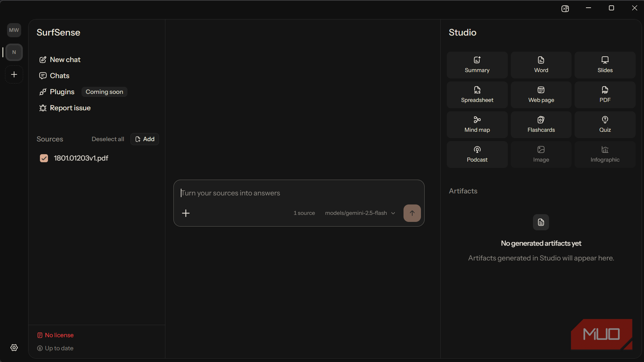The image size is (644, 362).
Task: Create a Podcast from sources
Action: pos(477,155)
